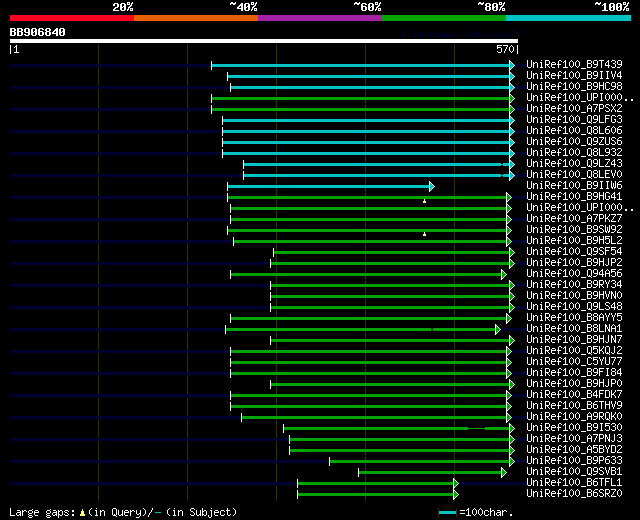Click the arrowhead ending the B8LNA1 alignment
640x520 pixels.
coord(498,329)
